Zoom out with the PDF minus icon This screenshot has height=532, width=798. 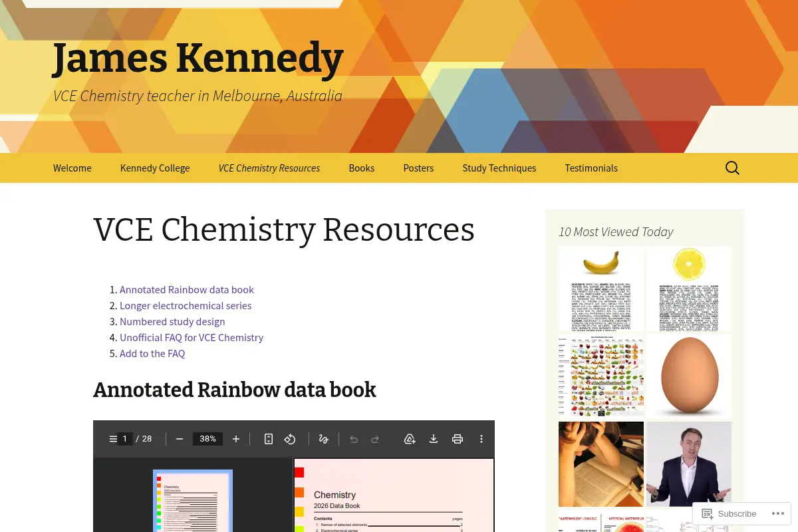(x=180, y=439)
